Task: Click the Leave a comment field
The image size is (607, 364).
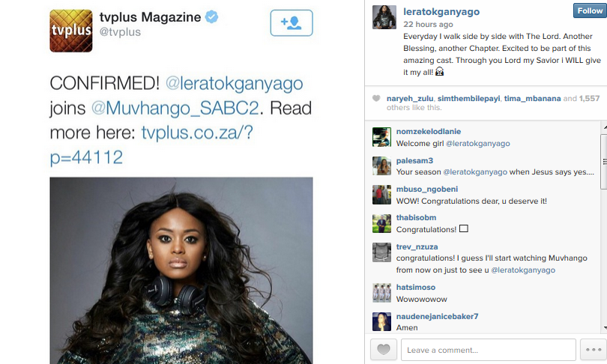Action: pyautogui.click(x=488, y=350)
